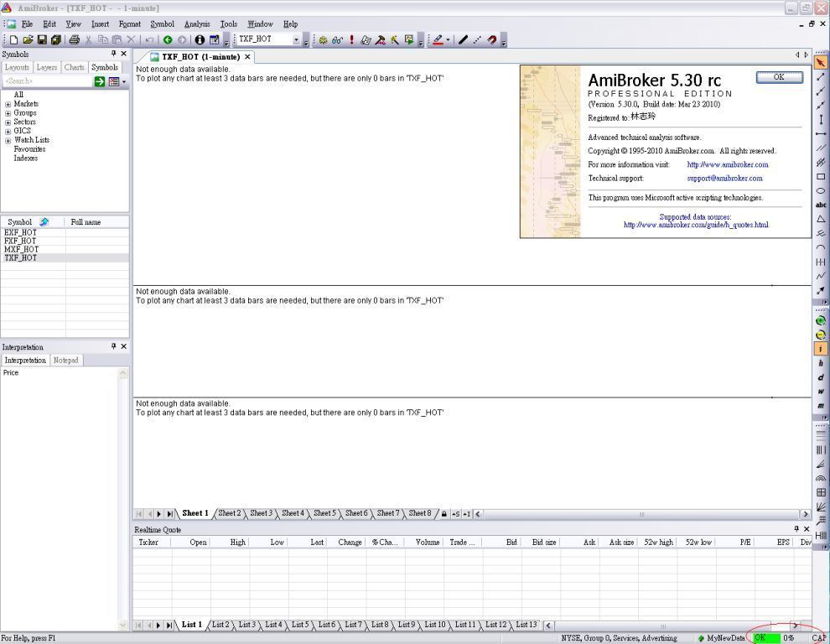Close the TXF_HOT (1-minute) chart tab

[x=247, y=57]
